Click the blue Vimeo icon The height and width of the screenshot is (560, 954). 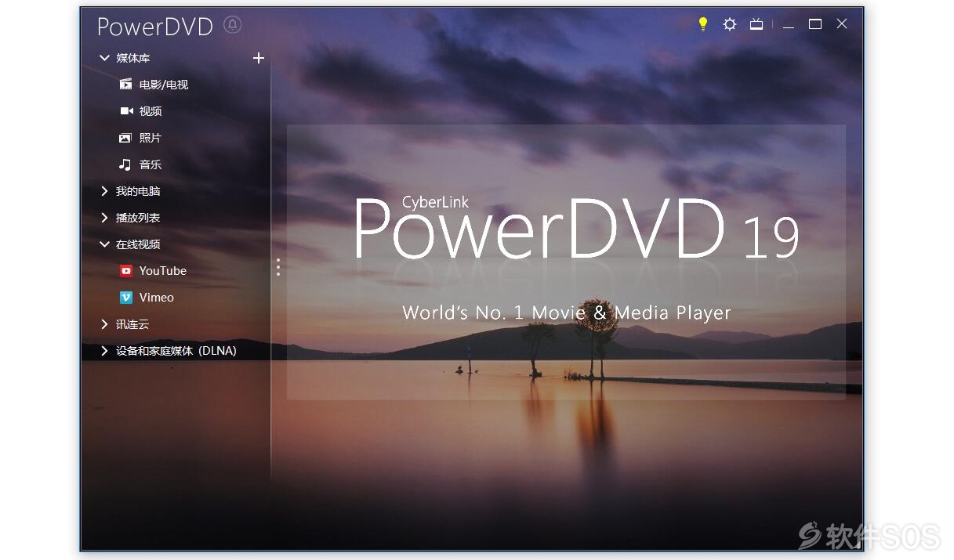point(125,298)
